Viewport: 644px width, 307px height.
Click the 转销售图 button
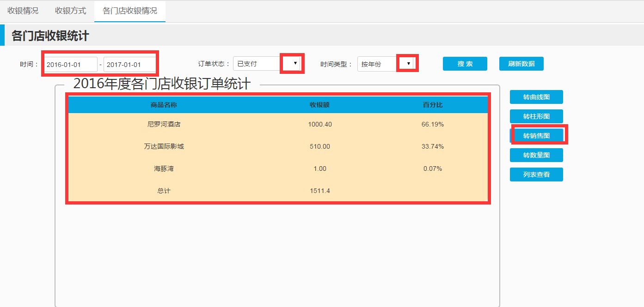pos(536,136)
